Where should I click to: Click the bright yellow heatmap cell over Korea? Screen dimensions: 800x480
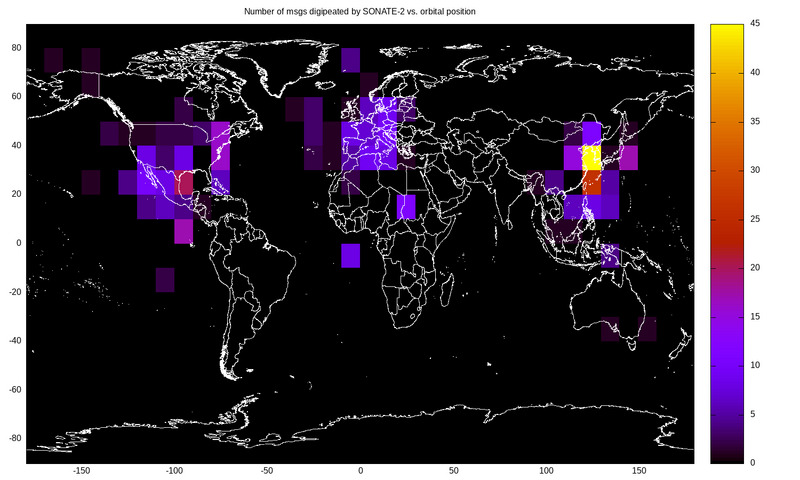click(x=591, y=158)
